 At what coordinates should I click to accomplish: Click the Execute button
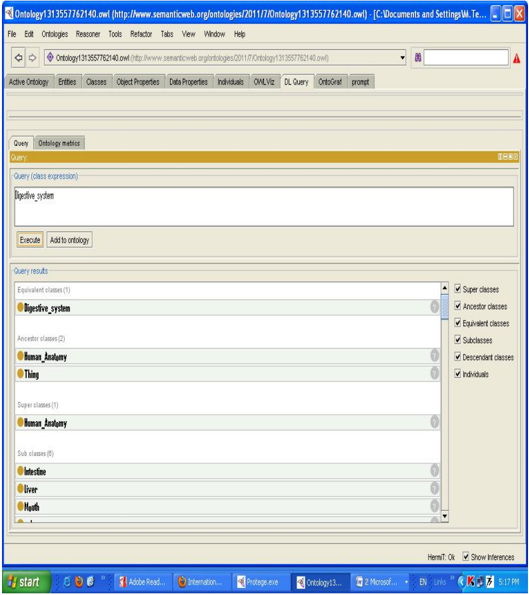click(30, 240)
